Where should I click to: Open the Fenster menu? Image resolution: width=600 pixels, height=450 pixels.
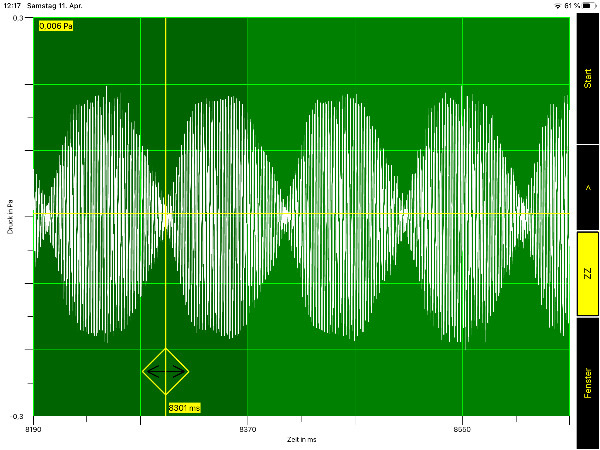click(587, 383)
